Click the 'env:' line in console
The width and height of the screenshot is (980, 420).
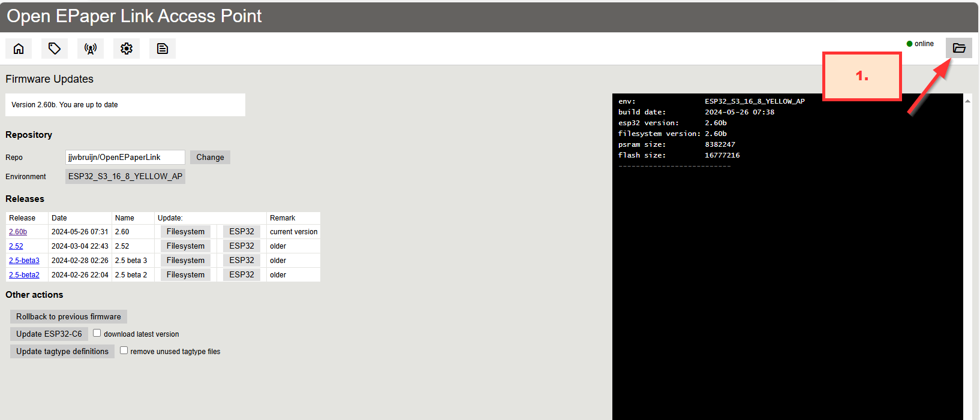point(711,101)
